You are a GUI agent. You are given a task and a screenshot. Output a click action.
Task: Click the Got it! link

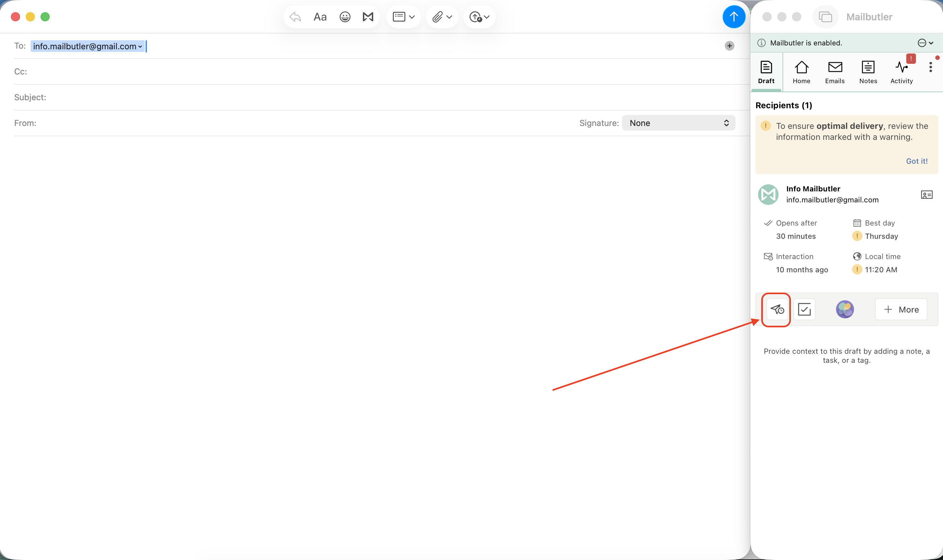pos(917,161)
